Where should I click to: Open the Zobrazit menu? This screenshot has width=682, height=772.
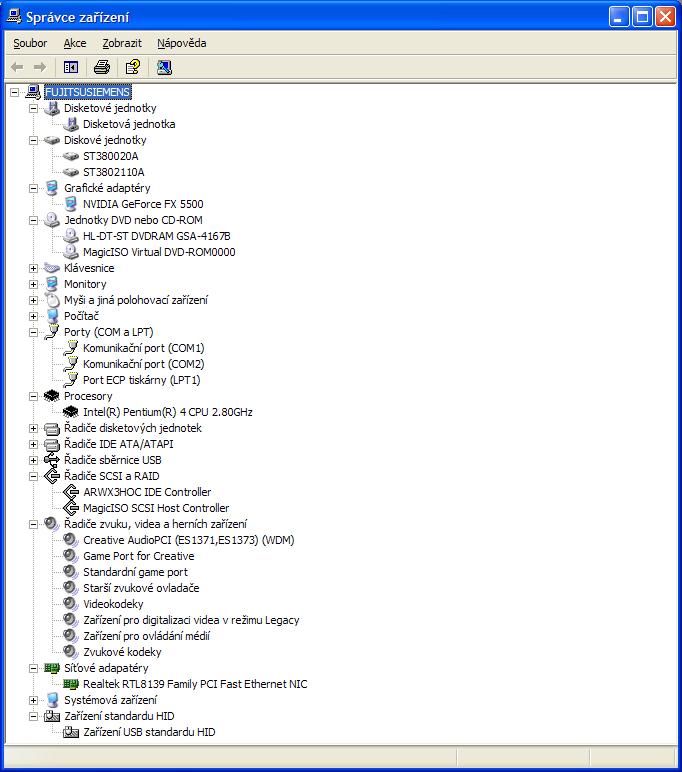[122, 43]
